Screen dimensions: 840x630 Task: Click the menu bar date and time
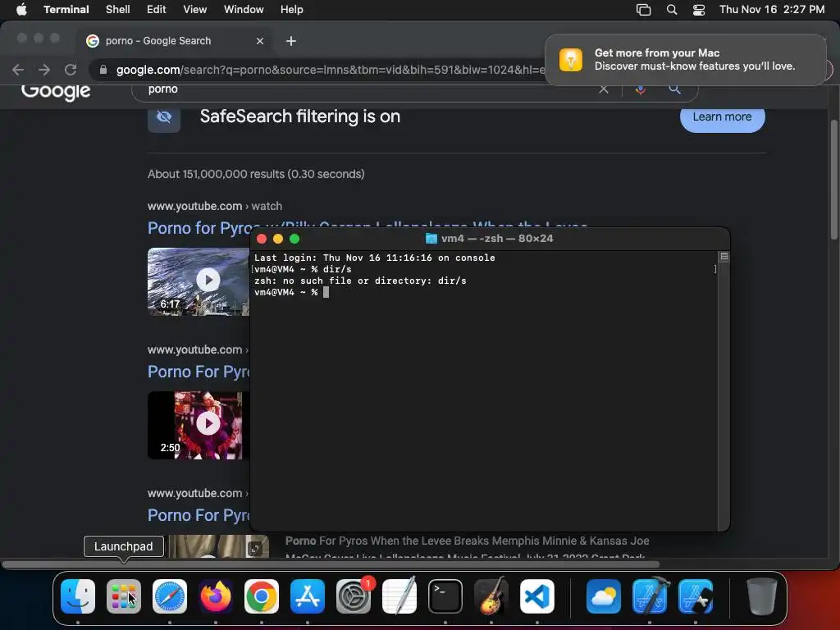click(x=771, y=10)
